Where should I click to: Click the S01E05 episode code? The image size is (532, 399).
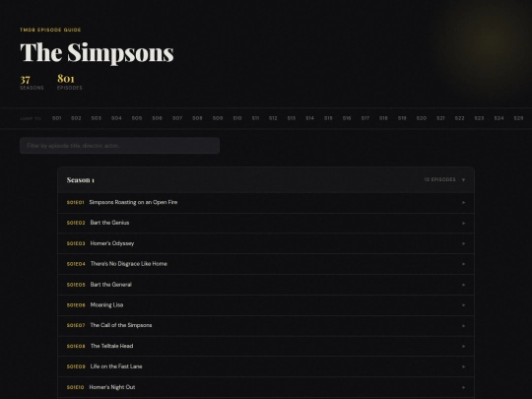[x=76, y=285]
